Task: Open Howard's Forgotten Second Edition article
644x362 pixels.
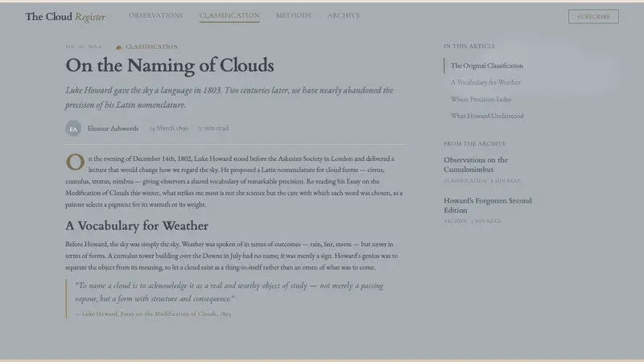Action: (488, 205)
